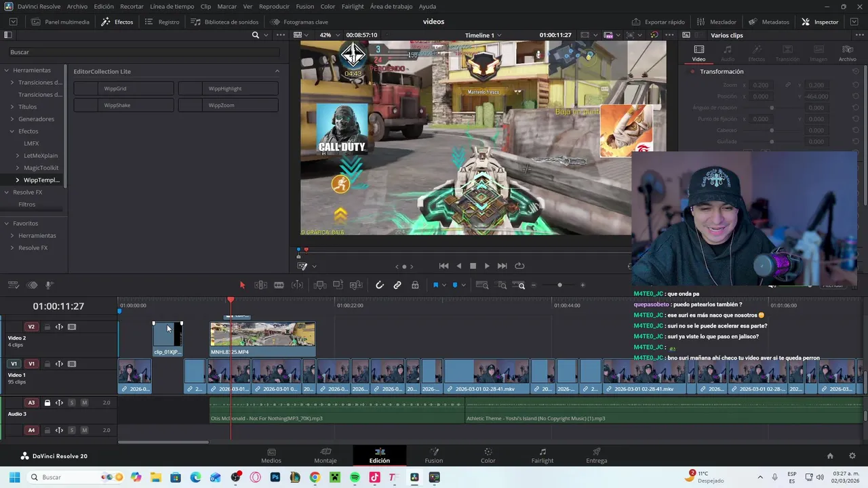Image resolution: width=868 pixels, height=488 pixels.
Task: Open Spotify from the Windows taskbar
Action: 355,477
